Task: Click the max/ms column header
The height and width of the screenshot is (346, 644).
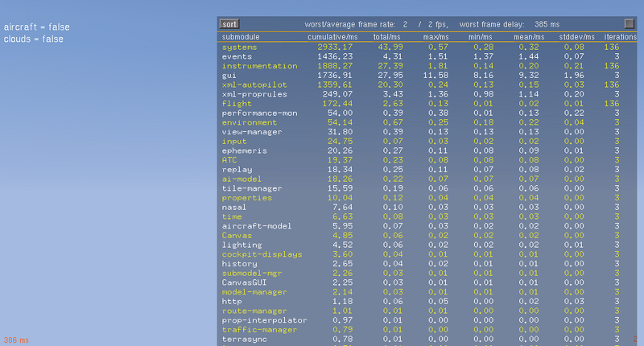Action: click(x=436, y=37)
